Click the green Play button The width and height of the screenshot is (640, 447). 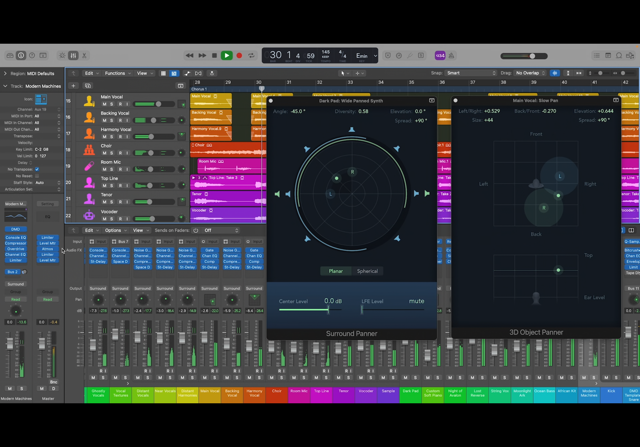(x=227, y=56)
